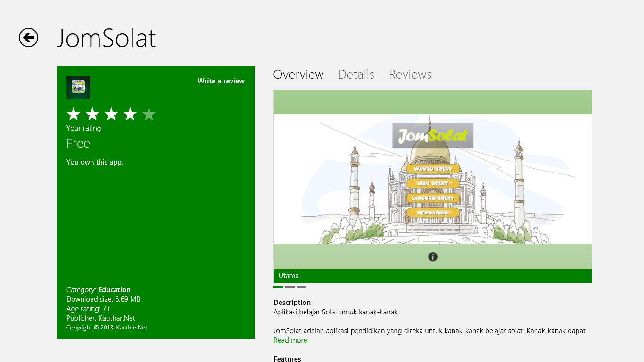Click the JomSolat app icon tile
Image resolution: width=644 pixels, height=362 pixels.
[x=78, y=88]
